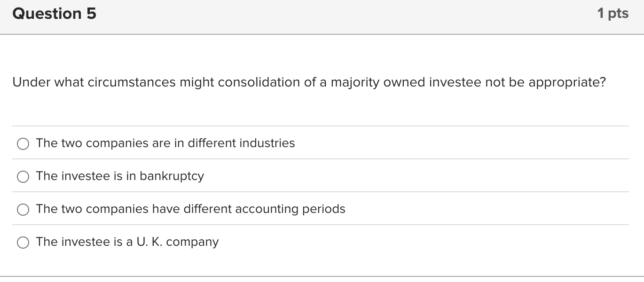Click the answer row mentioning different industries
644x282 pixels.
[x=165, y=143]
